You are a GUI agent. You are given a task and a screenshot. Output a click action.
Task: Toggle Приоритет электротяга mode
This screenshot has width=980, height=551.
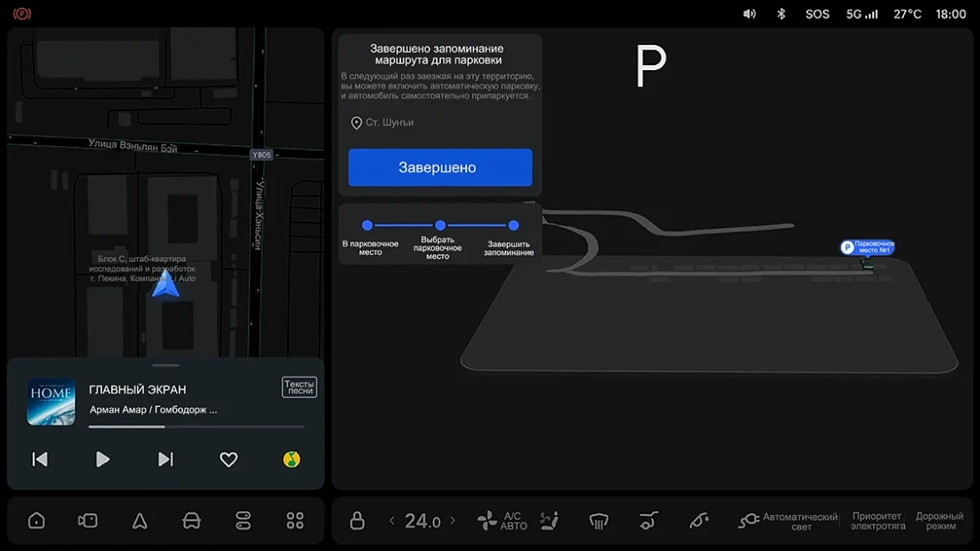pyautogui.click(x=877, y=521)
